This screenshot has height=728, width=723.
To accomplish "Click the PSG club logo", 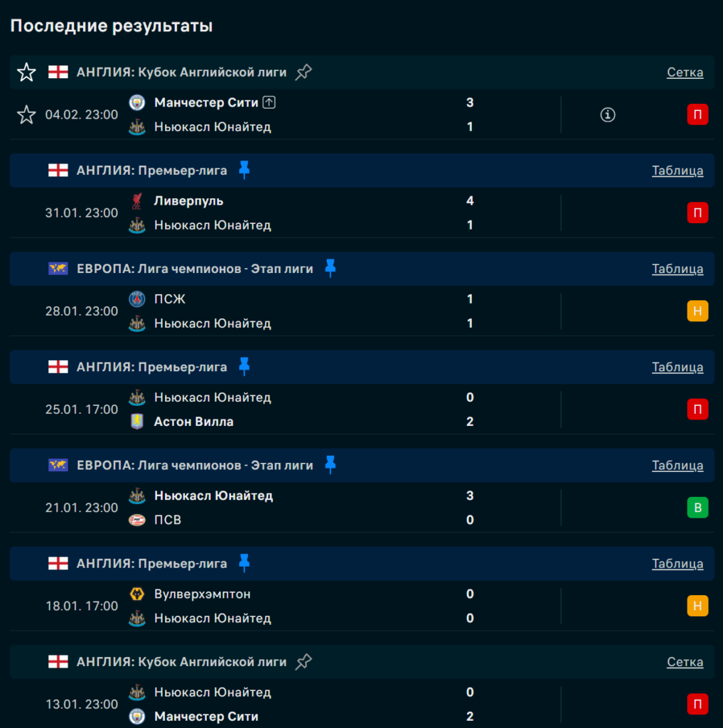I will click(x=136, y=299).
